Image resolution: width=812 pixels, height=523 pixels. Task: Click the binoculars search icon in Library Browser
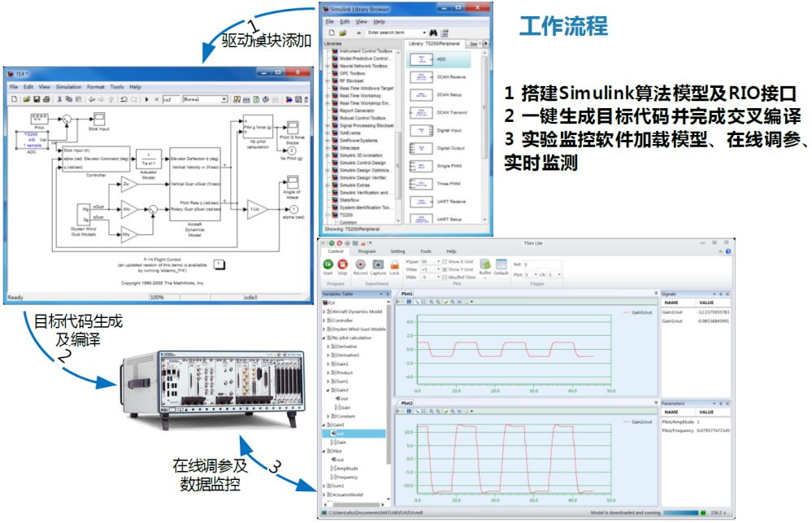point(434,33)
